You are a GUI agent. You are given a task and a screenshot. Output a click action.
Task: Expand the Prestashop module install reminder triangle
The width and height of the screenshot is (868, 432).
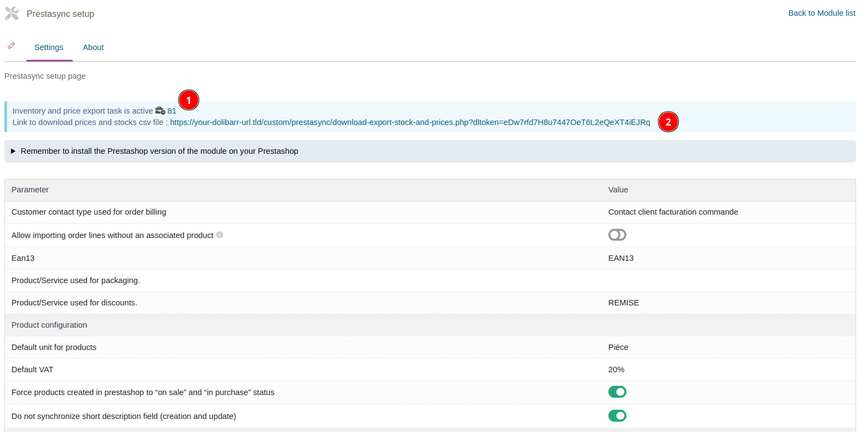13,151
